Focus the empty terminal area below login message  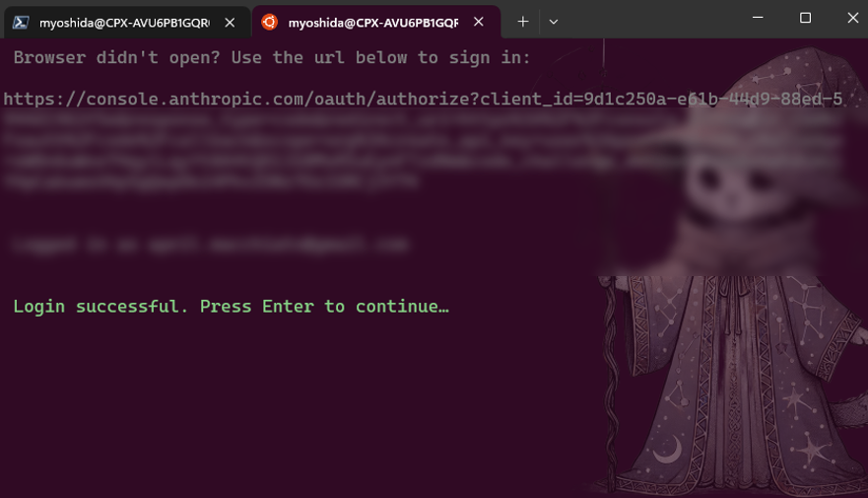[x=288, y=410]
